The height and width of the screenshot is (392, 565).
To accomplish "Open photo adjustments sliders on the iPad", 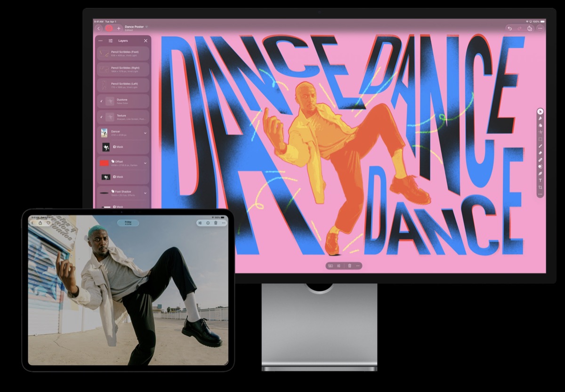I will 200,223.
